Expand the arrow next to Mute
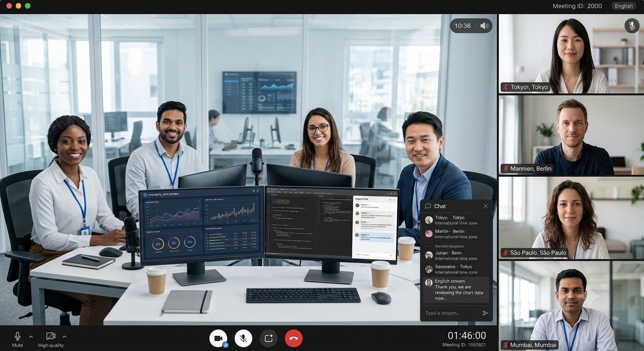644x351 pixels. pos(31,337)
